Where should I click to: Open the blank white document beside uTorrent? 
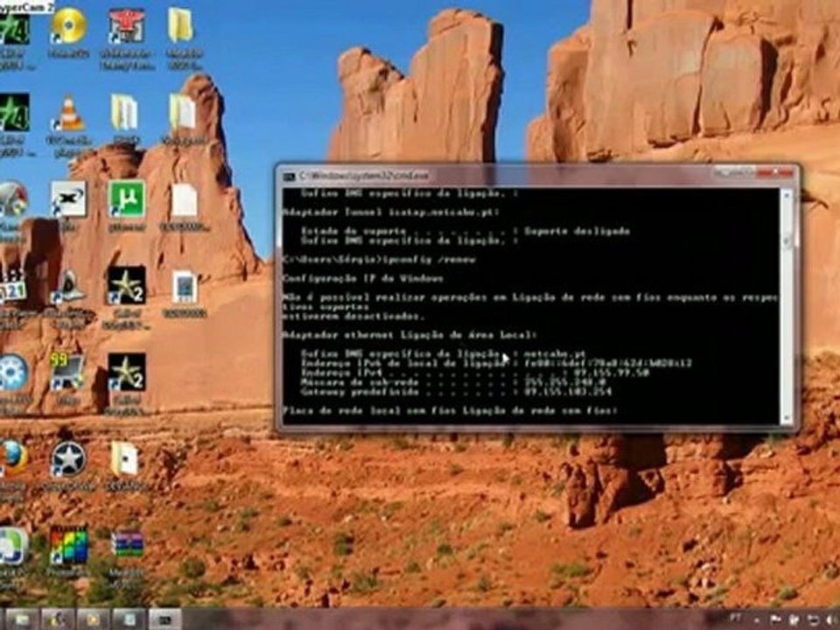tap(185, 200)
